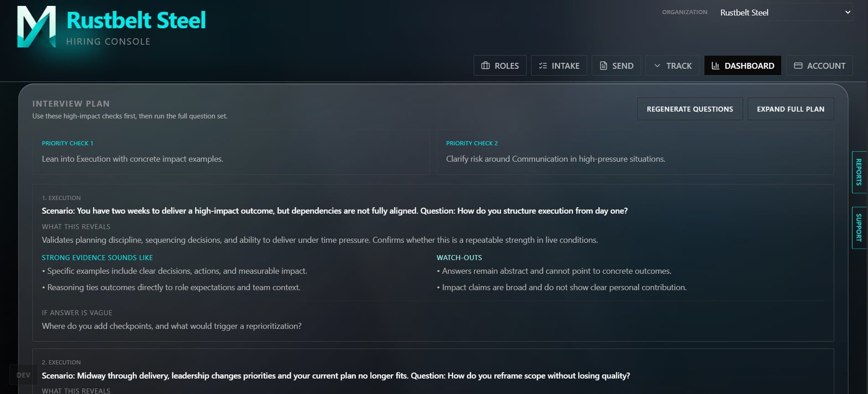Select 'Answers remain abstract' bullet
This screenshot has height=394, width=868.
click(554, 271)
